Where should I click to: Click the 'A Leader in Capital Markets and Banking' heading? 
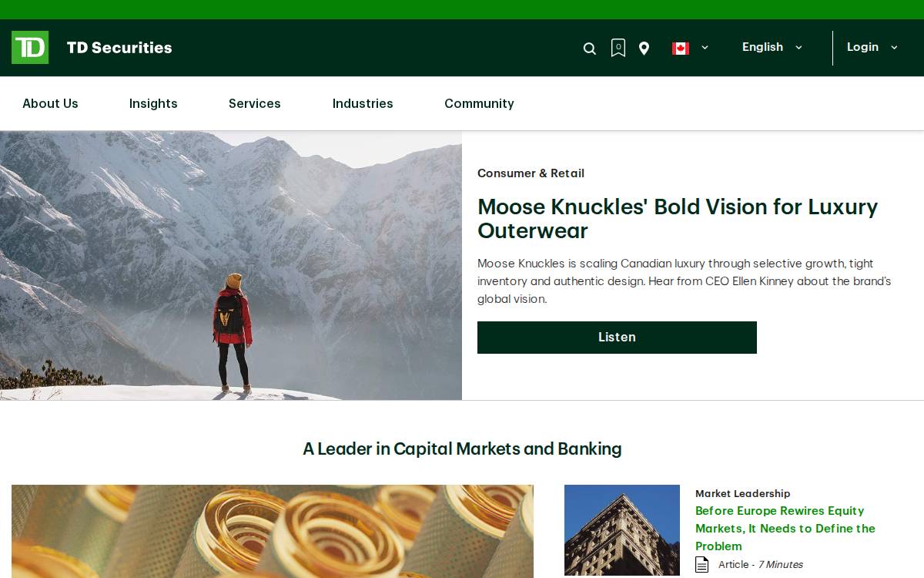[462, 449]
